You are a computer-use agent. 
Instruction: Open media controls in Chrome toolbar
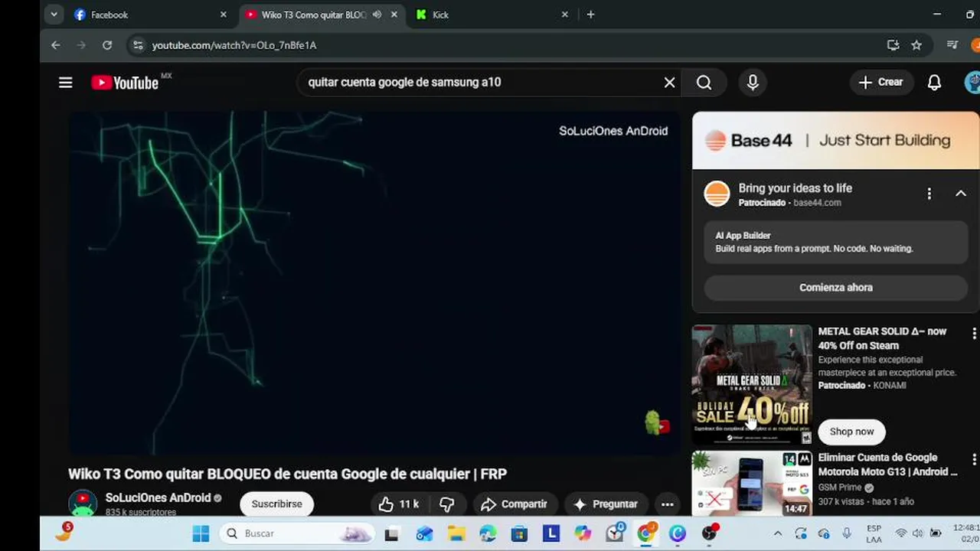952,45
